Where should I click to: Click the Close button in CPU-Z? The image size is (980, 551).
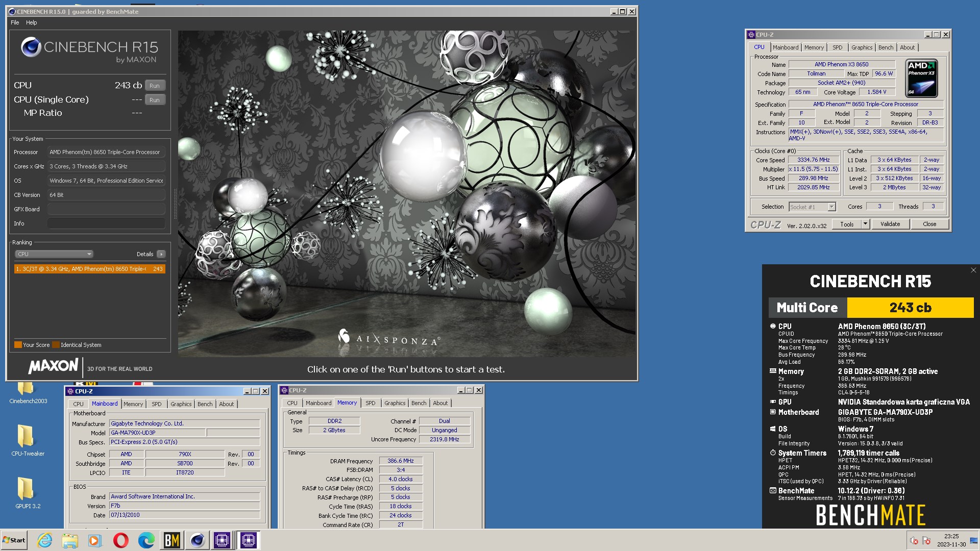(929, 224)
